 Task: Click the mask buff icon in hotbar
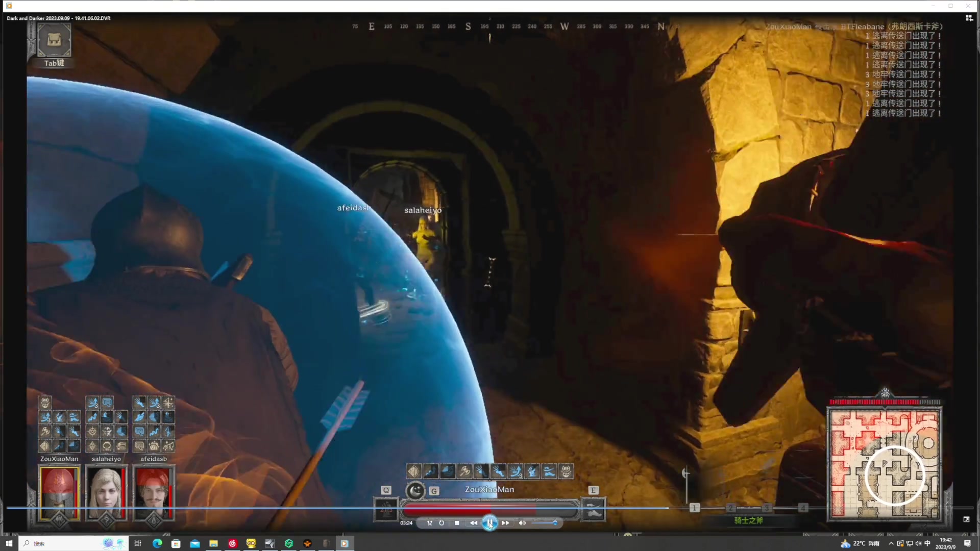click(x=566, y=471)
